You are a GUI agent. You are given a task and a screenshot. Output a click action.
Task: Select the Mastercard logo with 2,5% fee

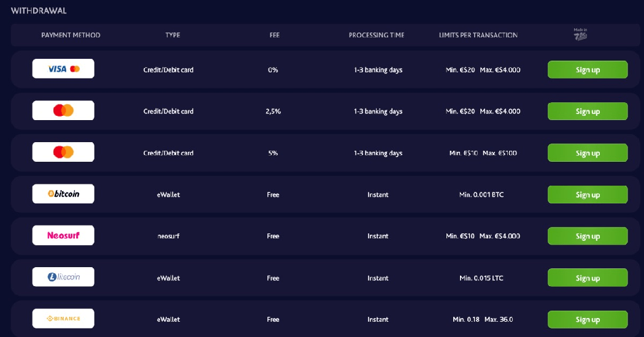click(x=63, y=110)
